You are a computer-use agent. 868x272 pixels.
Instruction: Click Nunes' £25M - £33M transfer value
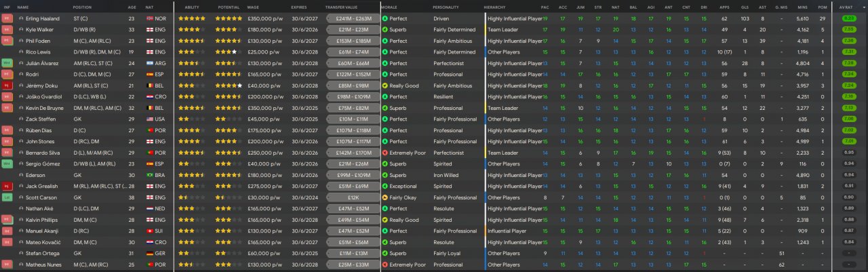pyautogui.click(x=353, y=265)
